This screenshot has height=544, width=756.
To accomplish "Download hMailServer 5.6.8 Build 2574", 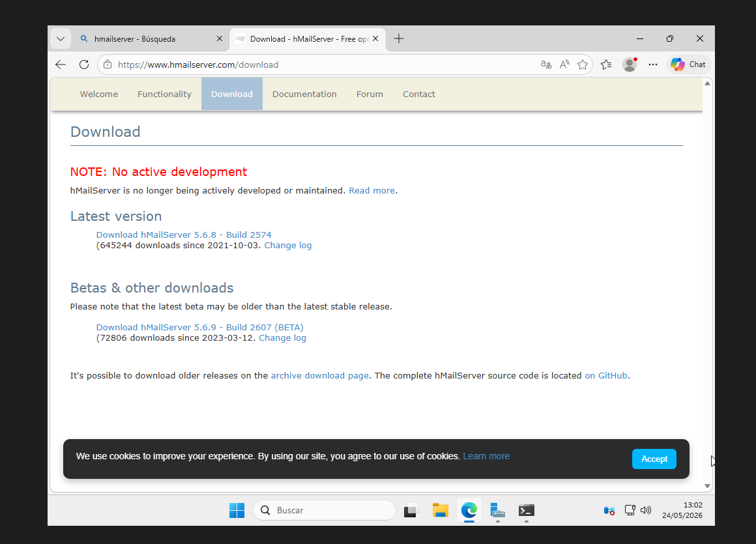I will click(x=184, y=235).
